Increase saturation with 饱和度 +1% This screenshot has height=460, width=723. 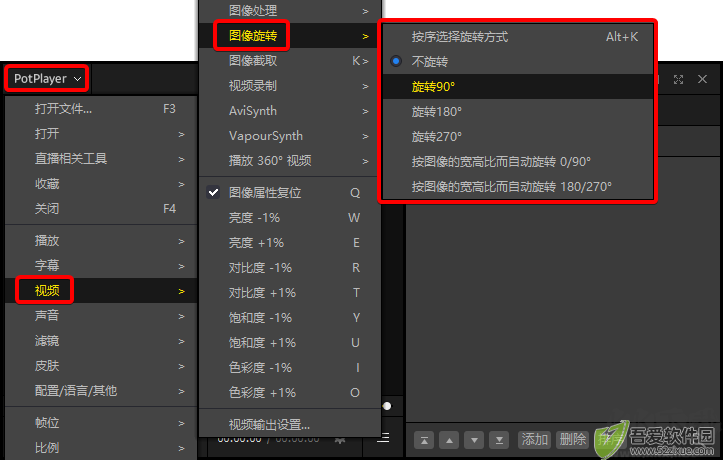click(290, 342)
